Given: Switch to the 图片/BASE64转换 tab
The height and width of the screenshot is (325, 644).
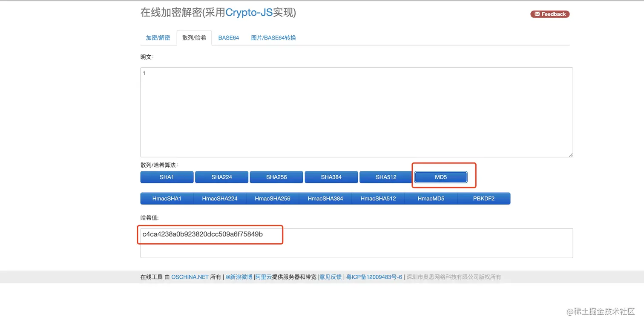Looking at the screenshot, I should (273, 37).
